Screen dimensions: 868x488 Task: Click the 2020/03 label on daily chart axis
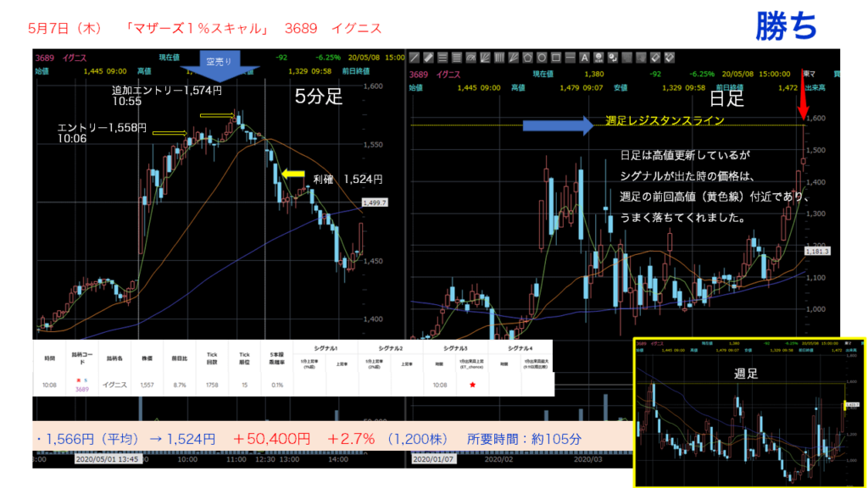tap(588, 459)
